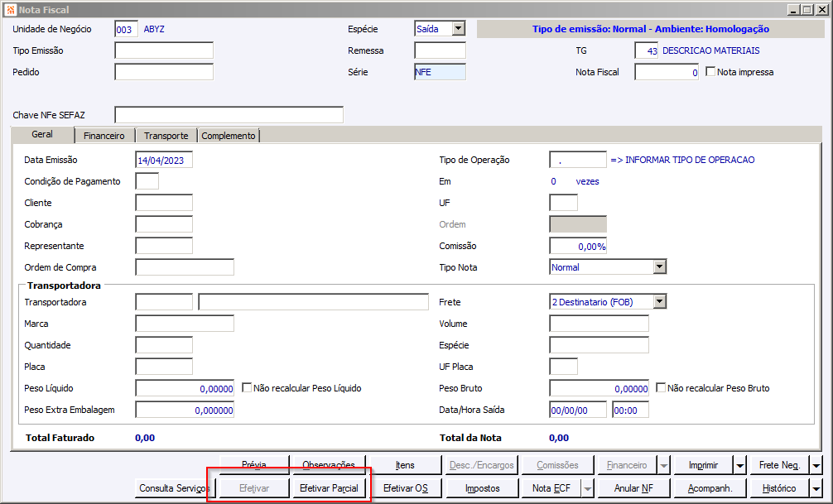Enable the Nota impressa checkbox
Viewport: 833px width, 504px height.
click(710, 71)
